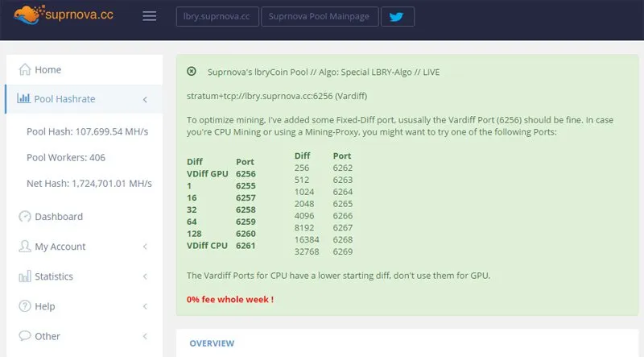Click port 6265 in the table

pyautogui.click(x=343, y=203)
